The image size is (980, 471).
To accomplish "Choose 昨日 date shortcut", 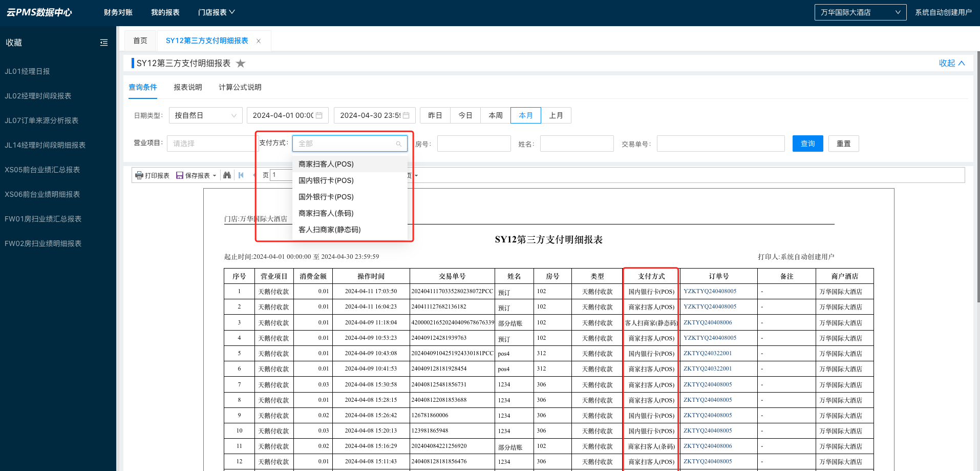I will 435,115.
